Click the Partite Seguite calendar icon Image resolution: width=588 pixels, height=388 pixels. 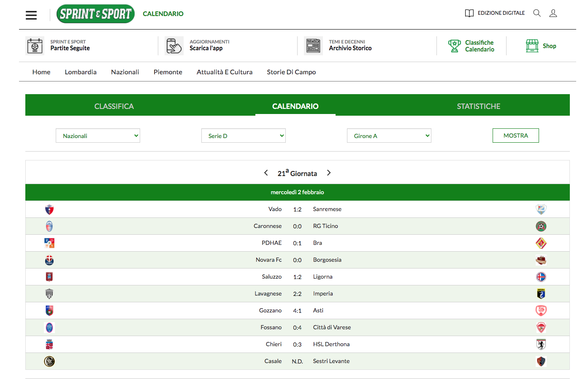coord(35,46)
